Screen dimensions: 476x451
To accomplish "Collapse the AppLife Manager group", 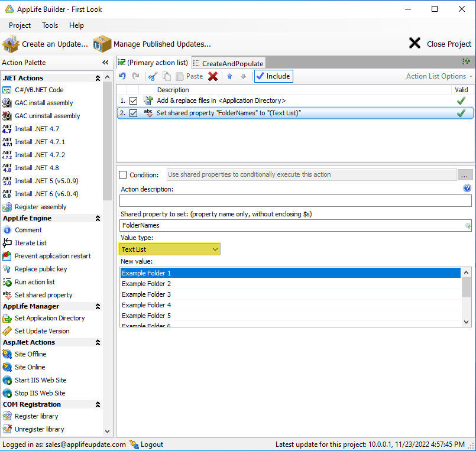I will [98, 307].
